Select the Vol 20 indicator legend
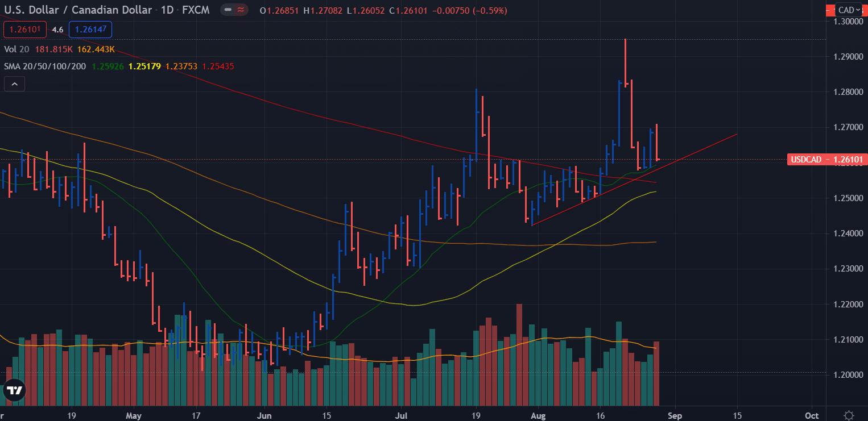Image resolution: width=868 pixels, height=421 pixels. (16, 49)
